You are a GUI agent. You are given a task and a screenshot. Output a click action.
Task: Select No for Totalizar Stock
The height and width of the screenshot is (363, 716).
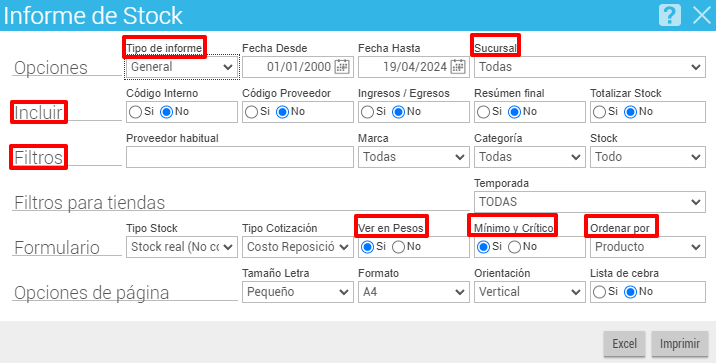point(631,112)
